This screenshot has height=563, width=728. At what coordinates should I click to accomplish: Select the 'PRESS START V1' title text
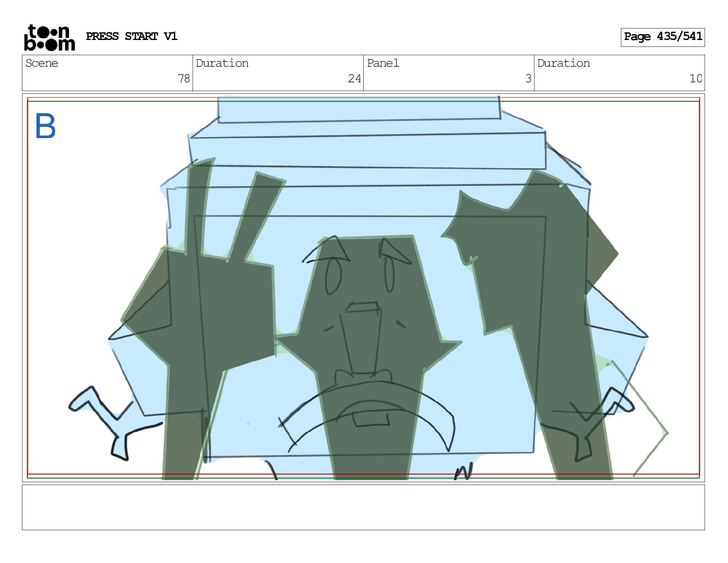click(131, 36)
